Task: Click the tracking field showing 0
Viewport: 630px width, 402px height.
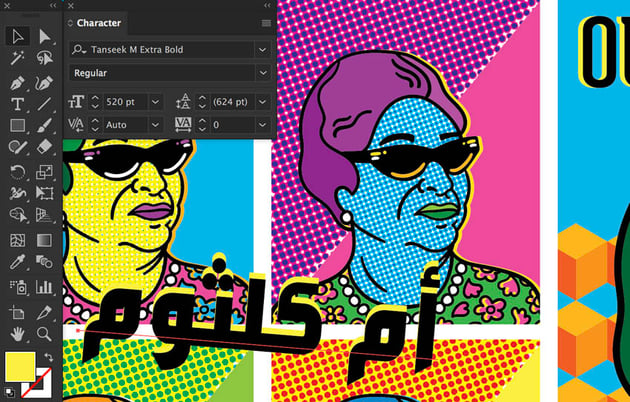Action: (x=233, y=125)
